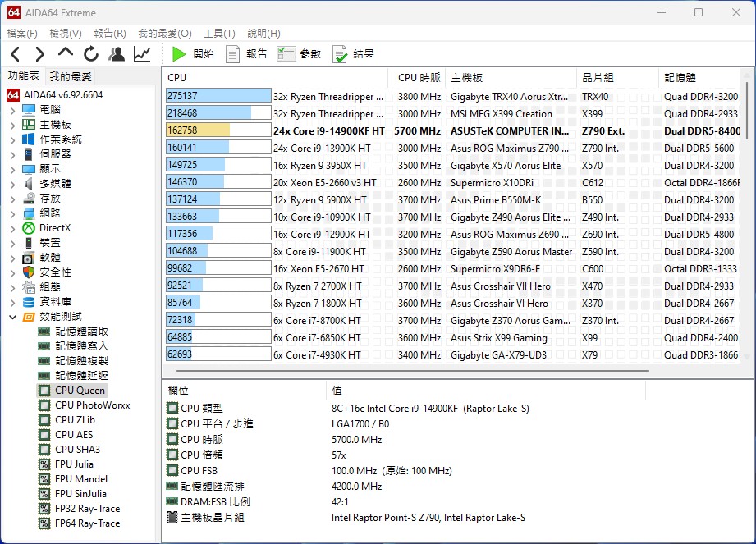
Task: Click the Refresh icon in toolbar
Action: point(91,54)
